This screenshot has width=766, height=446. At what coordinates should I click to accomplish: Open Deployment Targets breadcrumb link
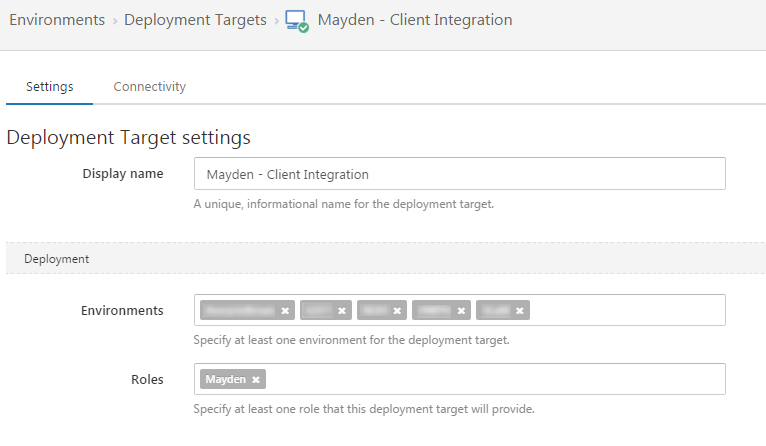(195, 20)
